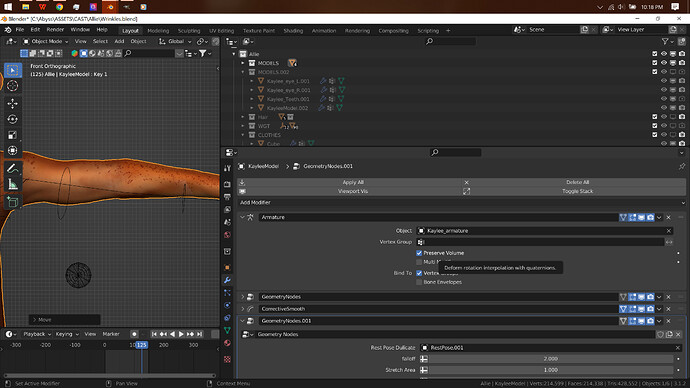Toggle fake user shield on Geometry Nodes
This screenshot has height=388, width=690.
click(660, 334)
